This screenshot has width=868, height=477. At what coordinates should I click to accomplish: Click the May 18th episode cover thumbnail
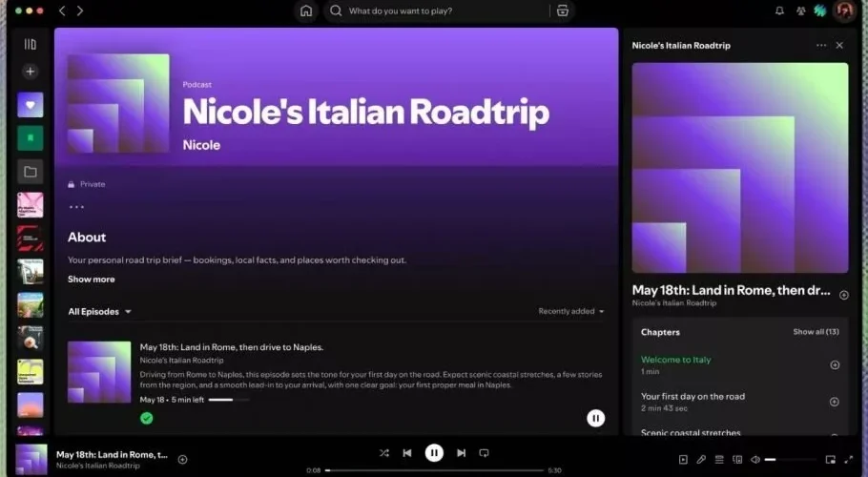pyautogui.click(x=99, y=372)
